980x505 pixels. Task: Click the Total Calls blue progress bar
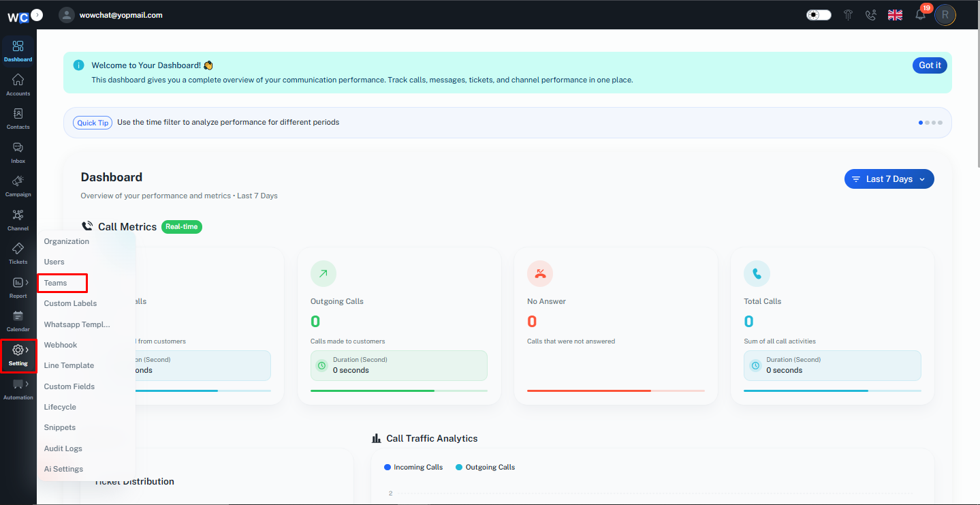coord(832,391)
